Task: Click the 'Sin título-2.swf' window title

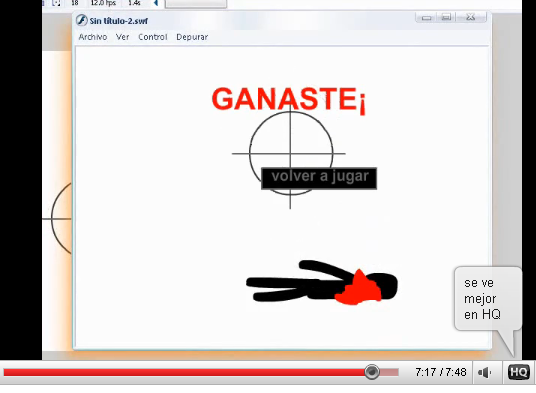Action: coord(119,21)
